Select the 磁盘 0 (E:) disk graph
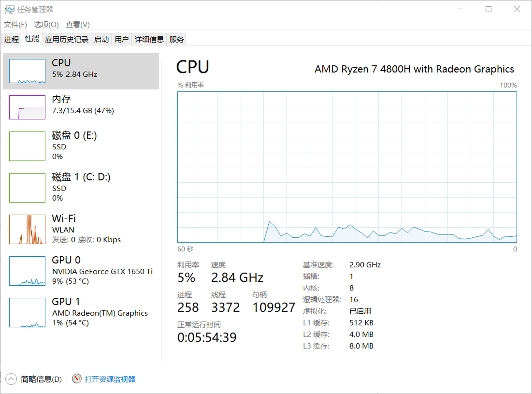This screenshot has height=394, width=532. click(x=27, y=146)
